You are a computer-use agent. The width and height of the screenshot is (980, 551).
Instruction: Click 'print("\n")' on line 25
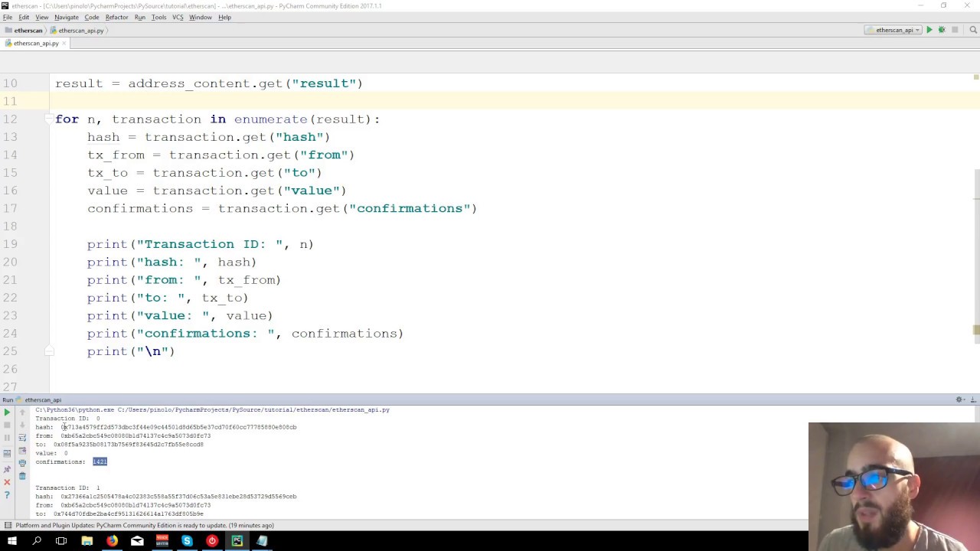131,351
